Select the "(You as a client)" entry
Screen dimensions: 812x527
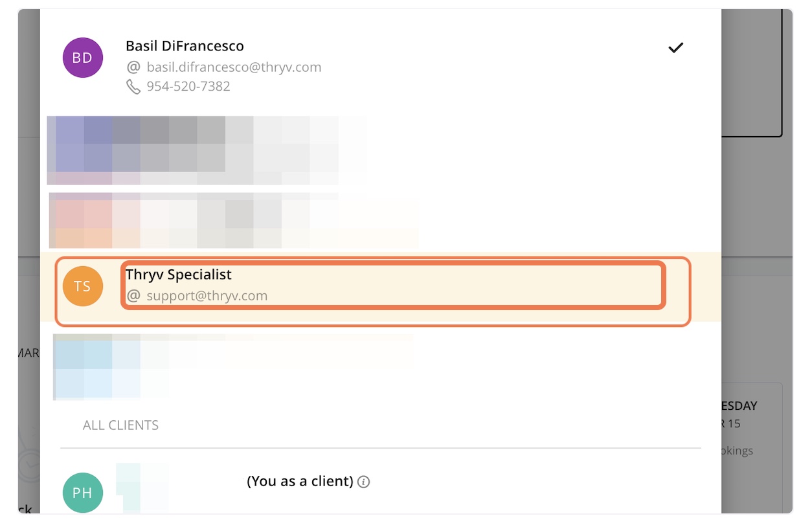click(x=300, y=482)
